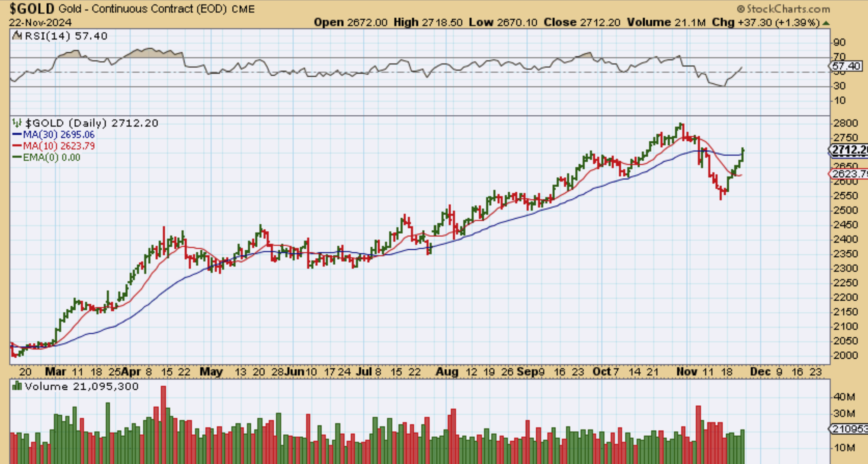Click the 2500 price axis label
Image resolution: width=868 pixels, height=464 pixels.
point(846,210)
